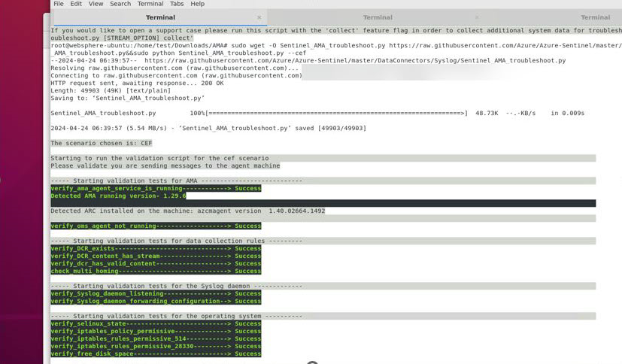Screen dimensions: 622x364
Task: Click the verify_free_disk_space Success line
Action: [x=156, y=353]
